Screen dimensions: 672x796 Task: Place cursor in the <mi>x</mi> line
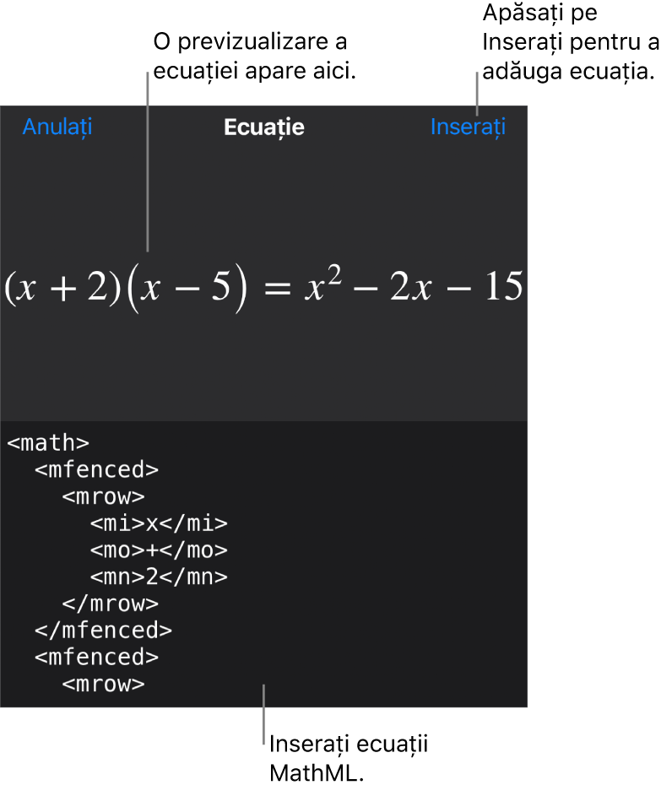click(x=159, y=524)
